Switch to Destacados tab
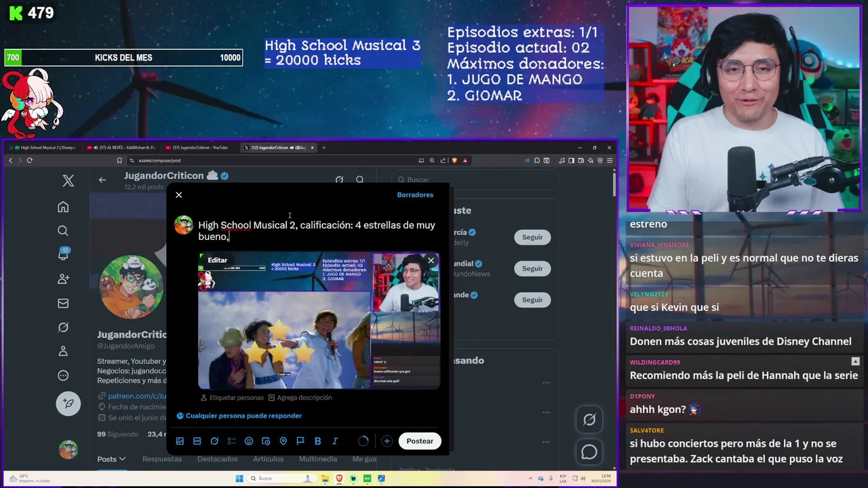The width and height of the screenshot is (868, 488). [x=218, y=459]
